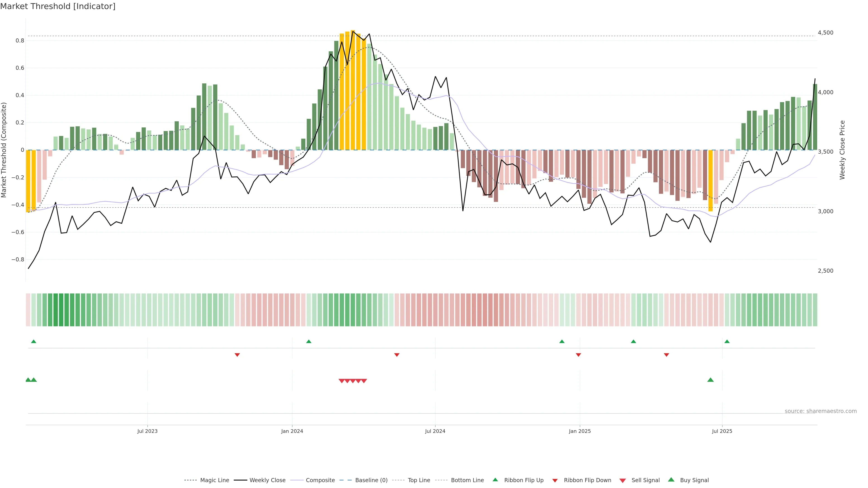
Task: Click the Jul 2024 x-axis label
Action: pyautogui.click(x=435, y=431)
